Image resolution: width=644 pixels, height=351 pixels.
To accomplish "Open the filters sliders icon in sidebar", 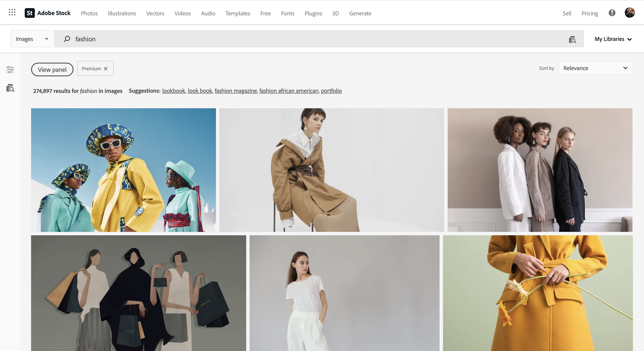I will point(10,69).
